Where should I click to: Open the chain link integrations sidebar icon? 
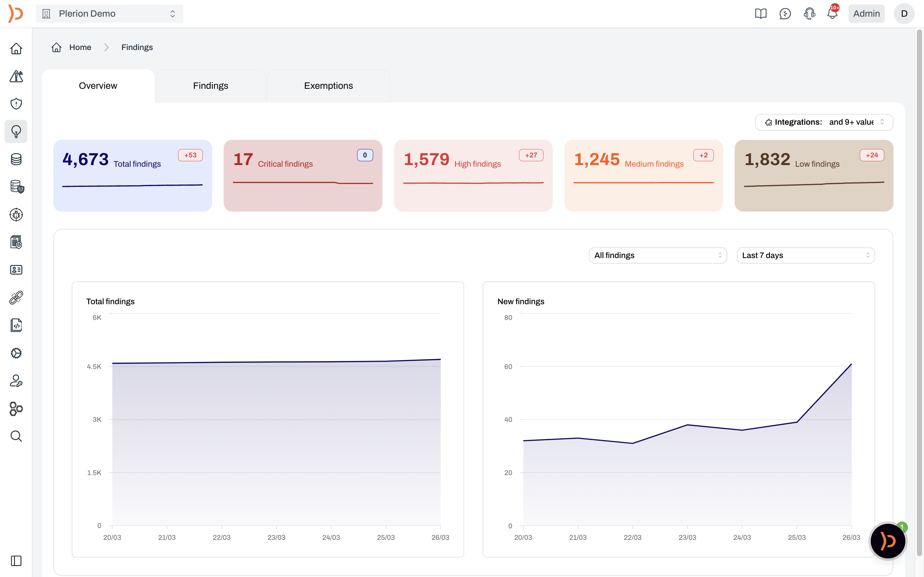(x=16, y=298)
